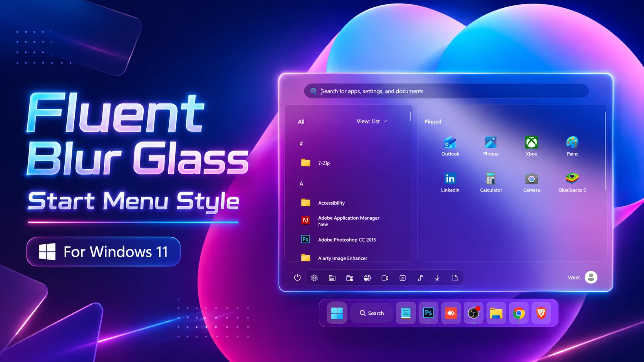Click the WinX user avatar
Screen dimensions: 644x362
pyautogui.click(x=591, y=277)
